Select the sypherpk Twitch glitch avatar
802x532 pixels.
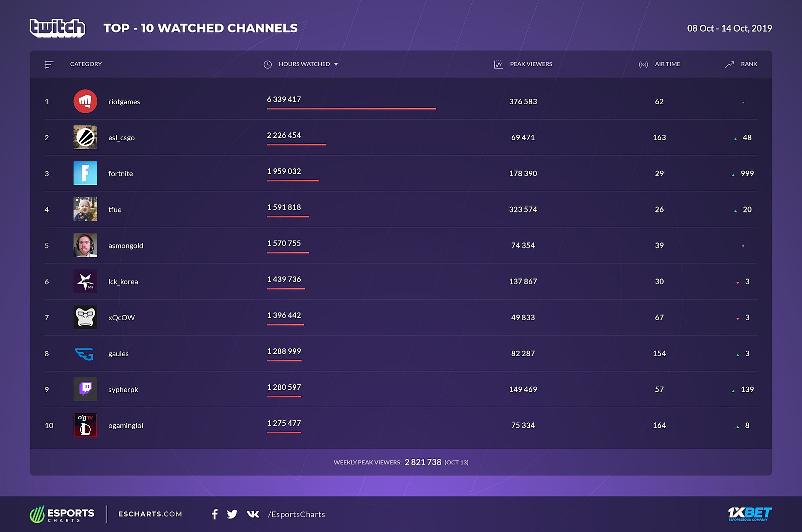tap(85, 389)
